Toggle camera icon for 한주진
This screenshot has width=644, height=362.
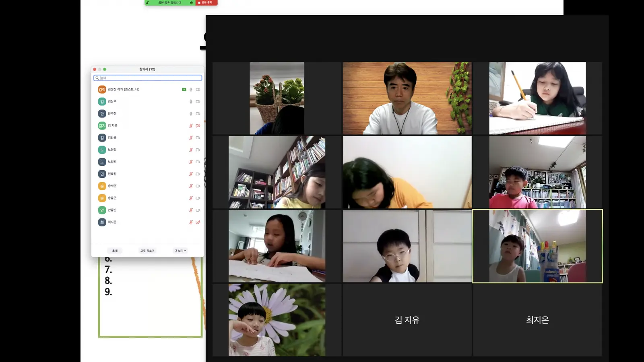coord(198,113)
